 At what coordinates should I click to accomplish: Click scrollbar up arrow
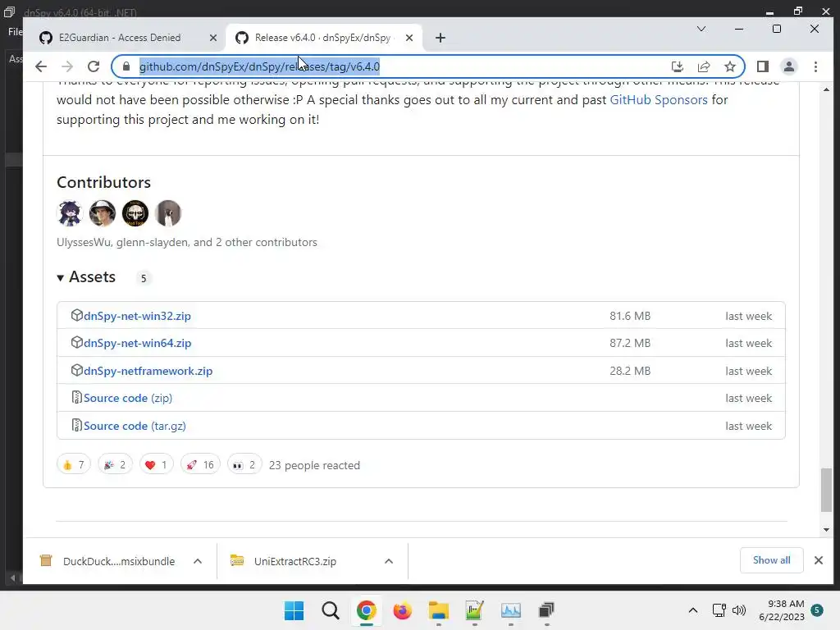click(x=826, y=89)
